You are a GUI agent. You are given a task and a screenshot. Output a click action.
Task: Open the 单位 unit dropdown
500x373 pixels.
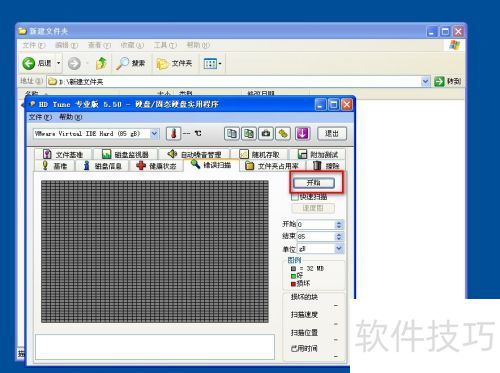click(x=339, y=248)
